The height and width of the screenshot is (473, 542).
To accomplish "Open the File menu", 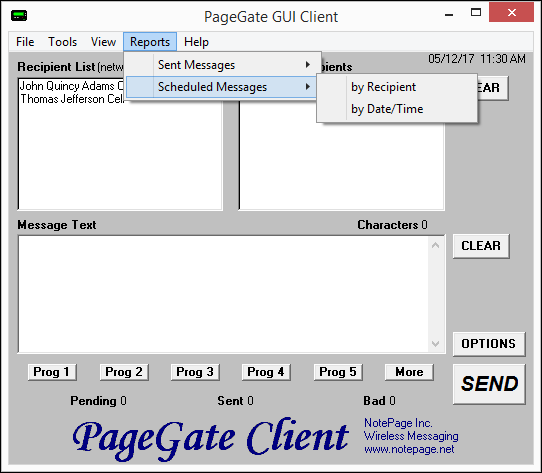I will click(x=25, y=42).
